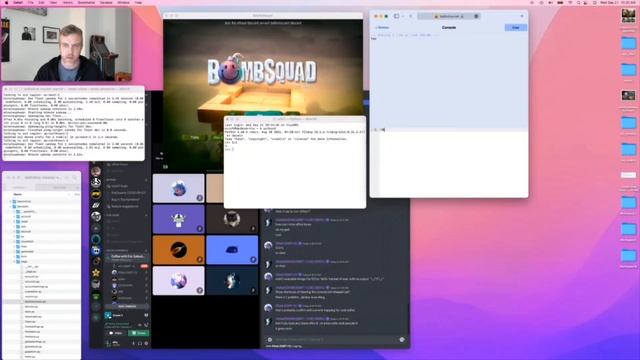Select the orange tile with rocket avatar
The width and height of the screenshot is (640, 360).
click(x=178, y=250)
